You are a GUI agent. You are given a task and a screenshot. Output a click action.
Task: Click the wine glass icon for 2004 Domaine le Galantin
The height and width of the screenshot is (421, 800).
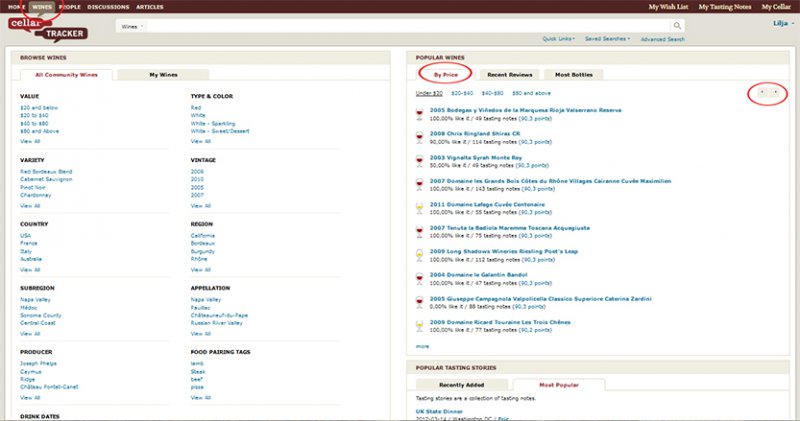(419, 279)
